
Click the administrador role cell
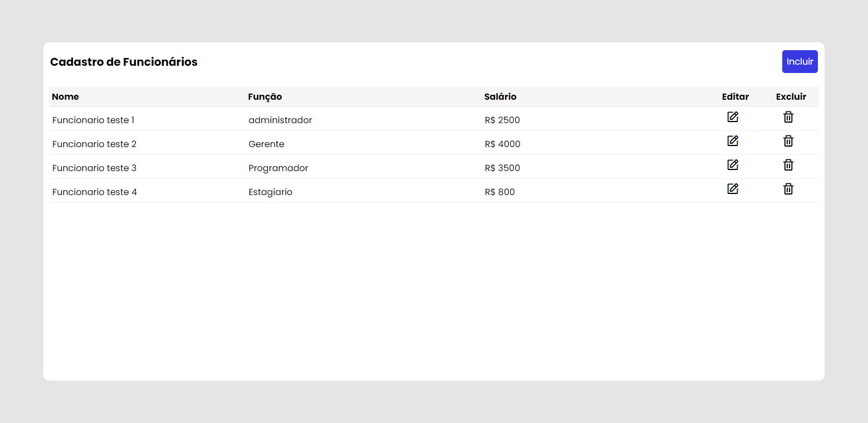[x=281, y=120]
